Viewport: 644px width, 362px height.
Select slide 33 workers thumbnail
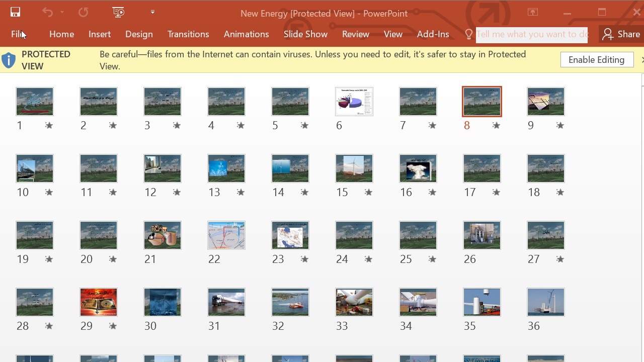(354, 302)
